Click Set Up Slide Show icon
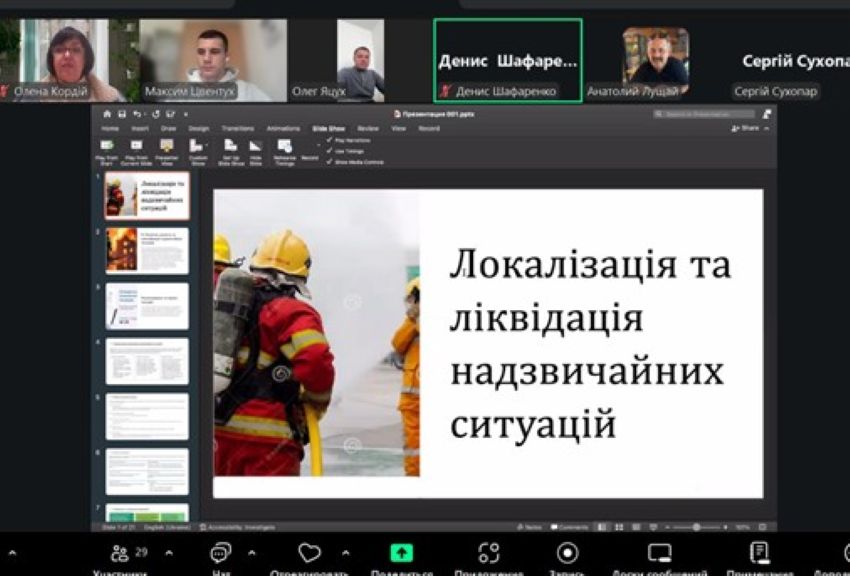Image resolution: width=850 pixels, height=576 pixels. (x=230, y=146)
